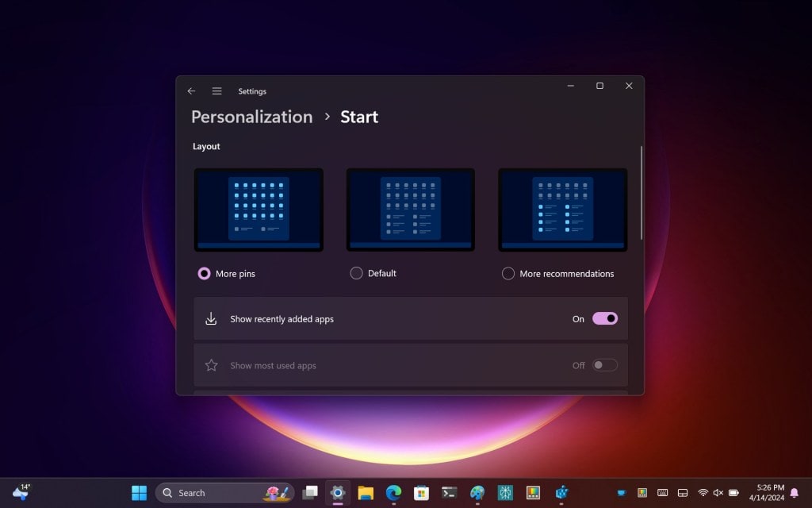812x508 pixels.
Task: Launch Microsoft Edge from the taskbar
Action: (x=393, y=493)
